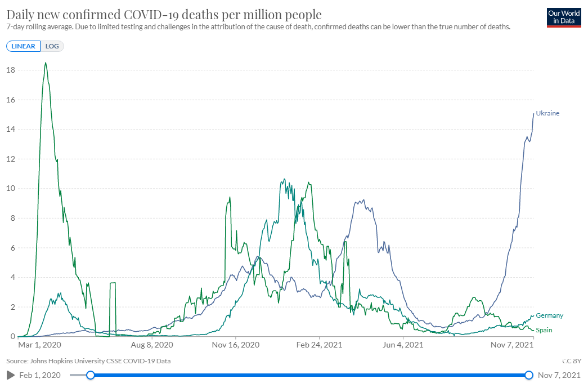Click the Feb 24, 2021 axis marker

click(x=319, y=345)
